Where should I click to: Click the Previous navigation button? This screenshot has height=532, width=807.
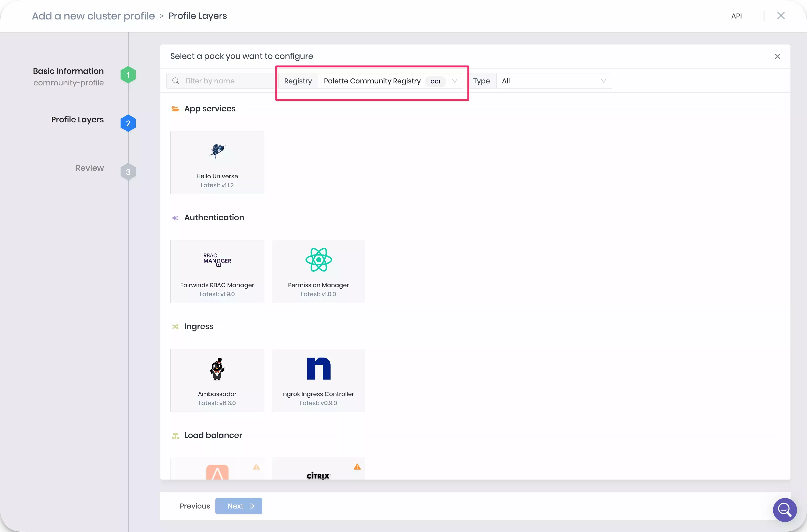click(195, 506)
